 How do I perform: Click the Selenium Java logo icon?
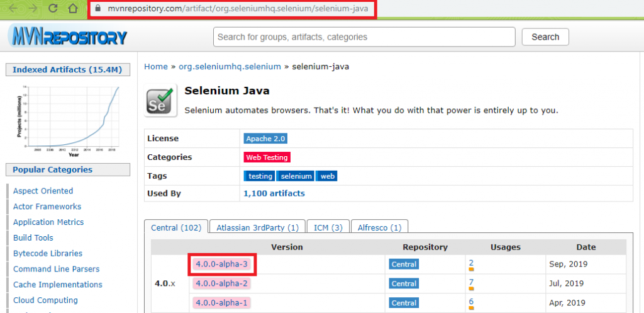(x=159, y=100)
